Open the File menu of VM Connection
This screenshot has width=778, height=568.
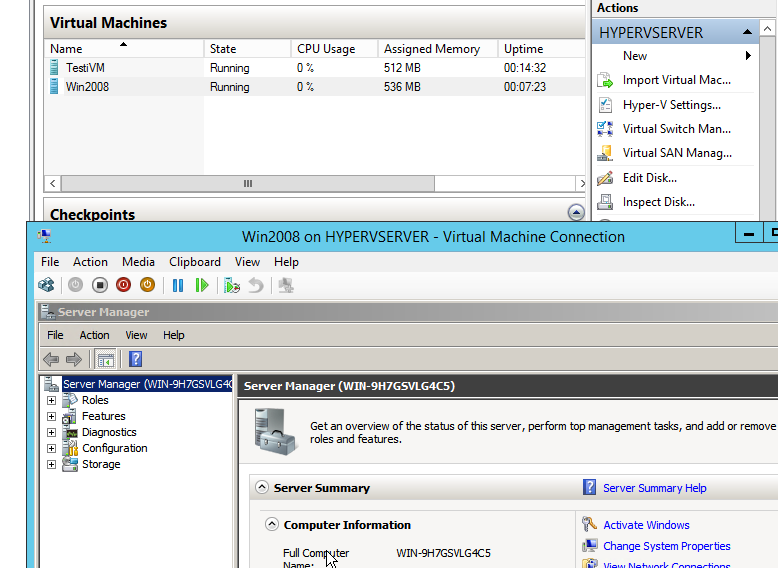[50, 262]
